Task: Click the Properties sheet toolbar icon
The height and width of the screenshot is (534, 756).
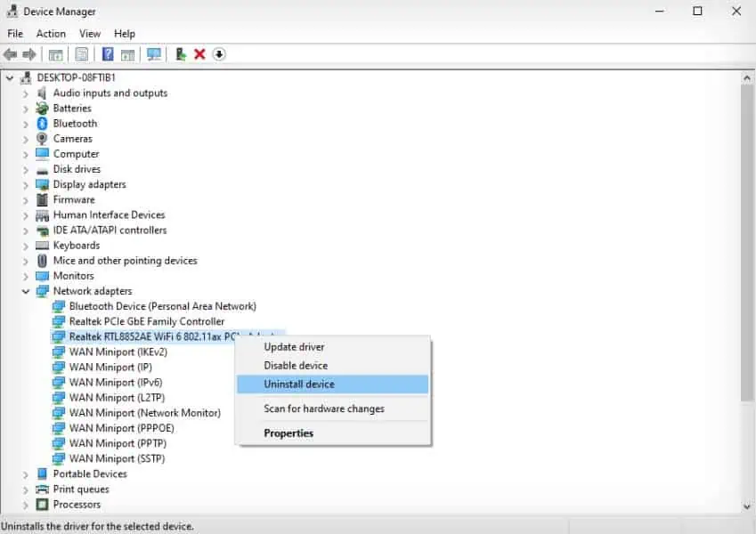Action: (x=82, y=54)
